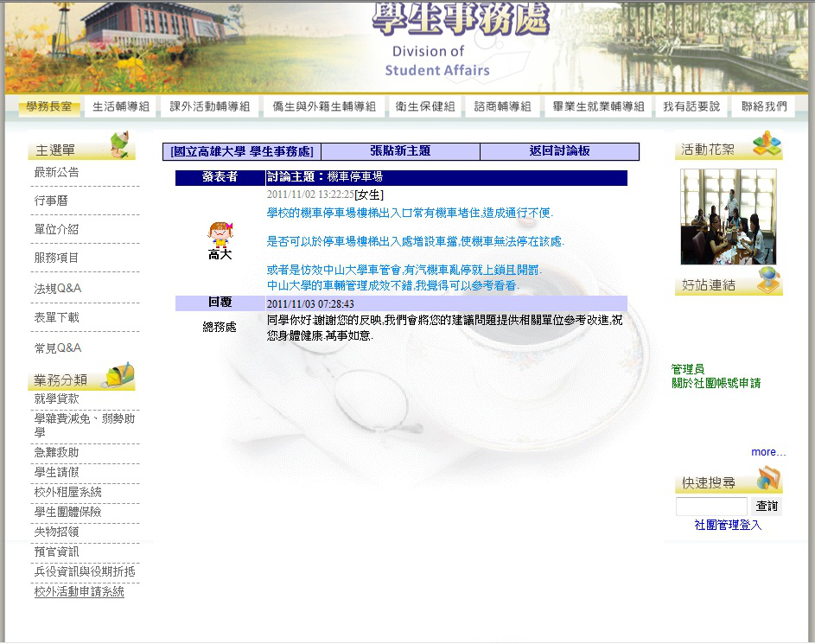Click the 討論主題:機車停車場 heading
Screen dimensions: 815x644
click(x=325, y=176)
